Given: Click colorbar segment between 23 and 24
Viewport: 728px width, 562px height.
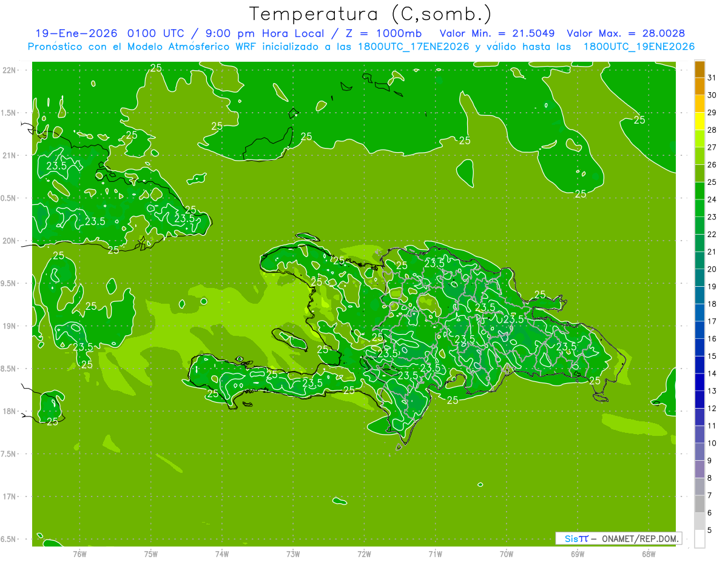Looking at the screenshot, I should click(x=699, y=209).
